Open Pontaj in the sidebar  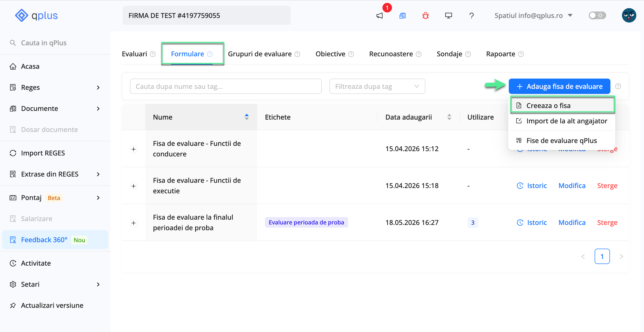click(x=31, y=198)
